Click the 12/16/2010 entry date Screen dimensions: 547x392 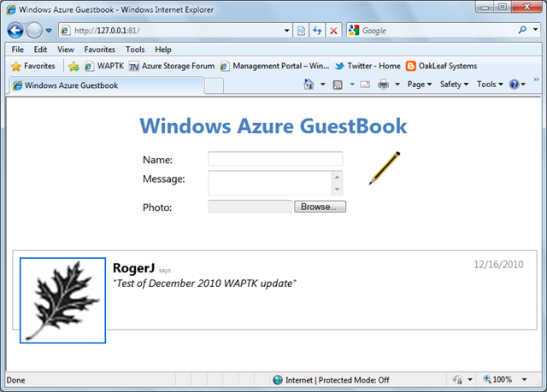[498, 265]
